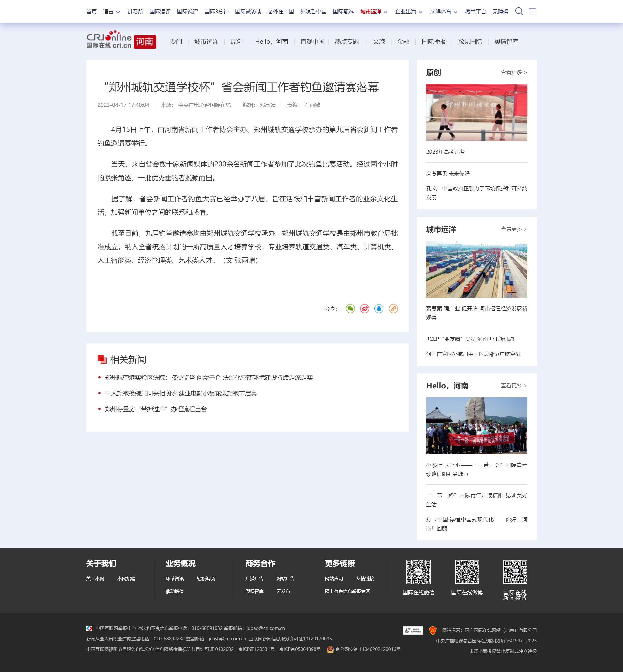Open related news 郑州航空港实验区法院 article
Viewport: 623px width, 672px height.
coord(209,378)
